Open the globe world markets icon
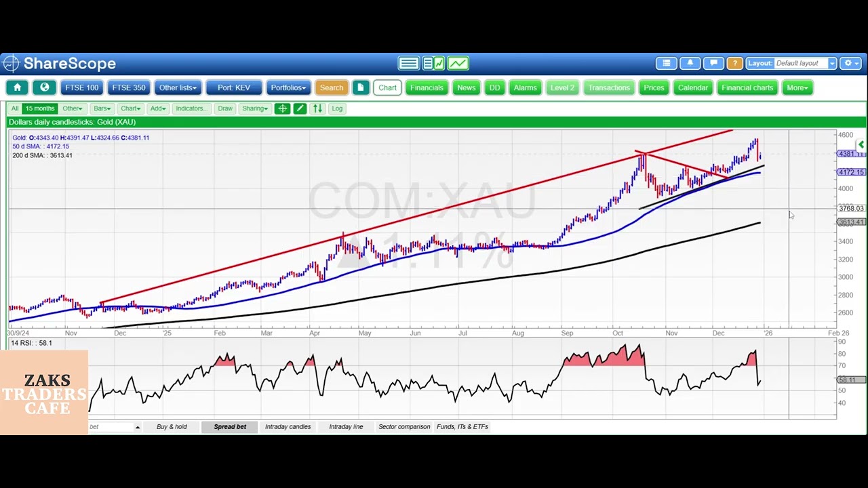 (x=45, y=87)
